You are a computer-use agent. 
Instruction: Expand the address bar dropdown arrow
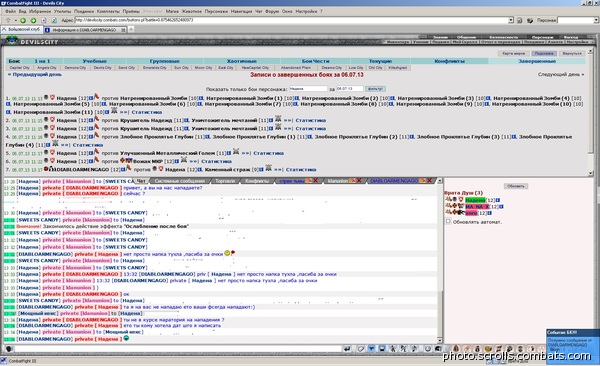pyautogui.click(x=510, y=20)
